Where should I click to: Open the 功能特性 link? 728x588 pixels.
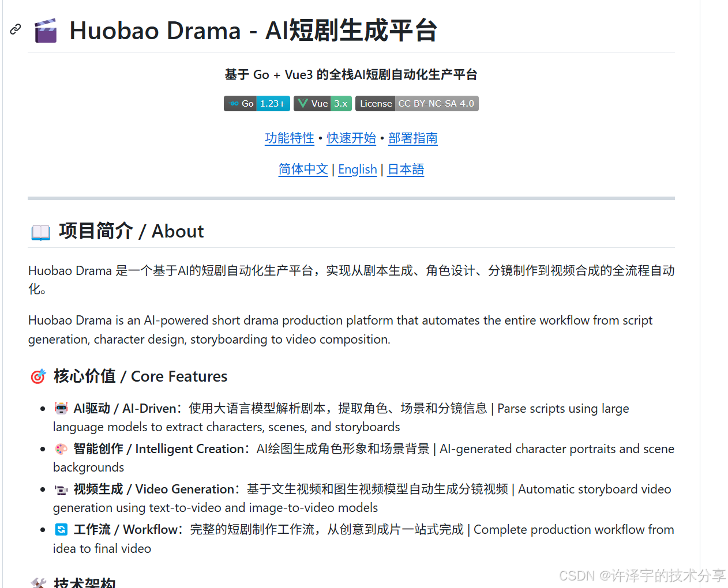point(289,138)
